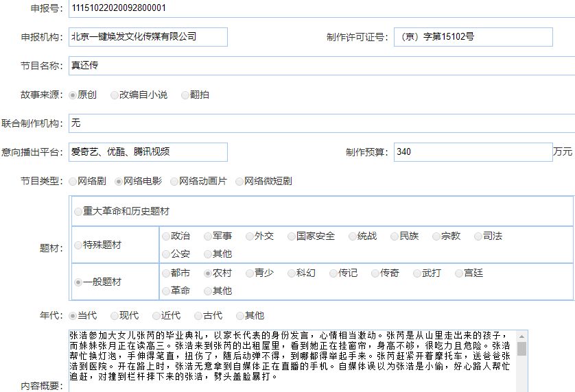Select 科幻 general topic
Screen dimensions: 575x392
(x=292, y=273)
